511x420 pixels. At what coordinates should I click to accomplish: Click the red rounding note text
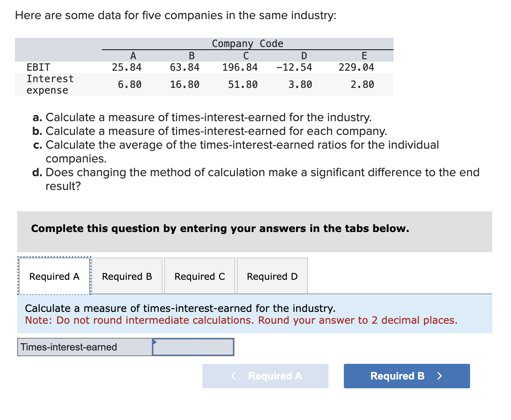(x=241, y=320)
